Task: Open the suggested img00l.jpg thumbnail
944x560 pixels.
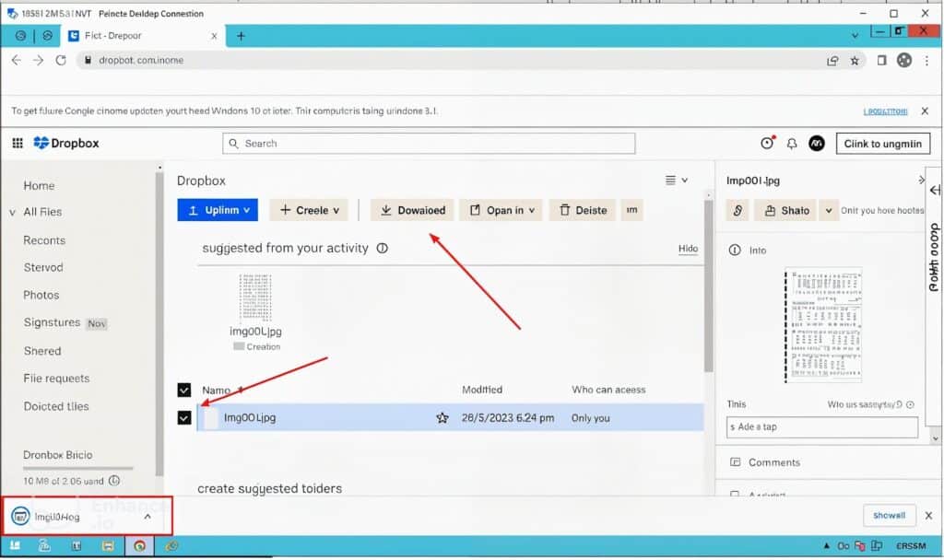Action: 255,297
